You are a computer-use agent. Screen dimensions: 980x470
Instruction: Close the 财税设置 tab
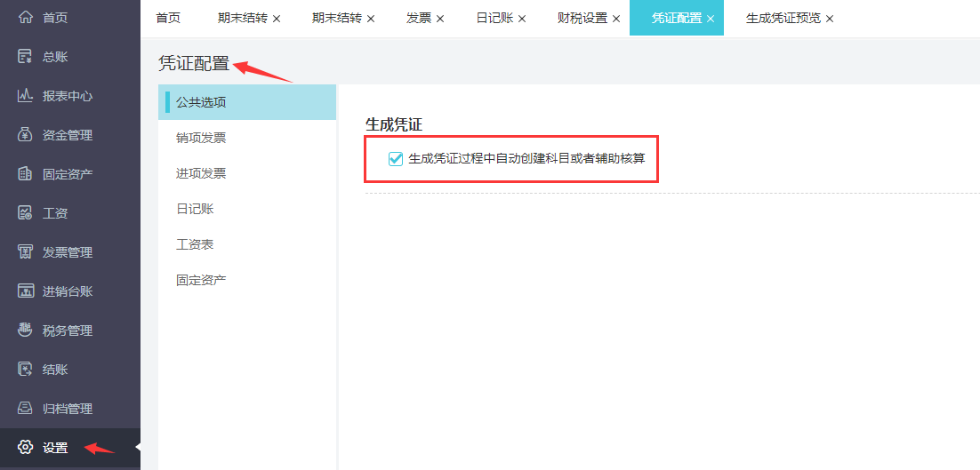coord(616,19)
